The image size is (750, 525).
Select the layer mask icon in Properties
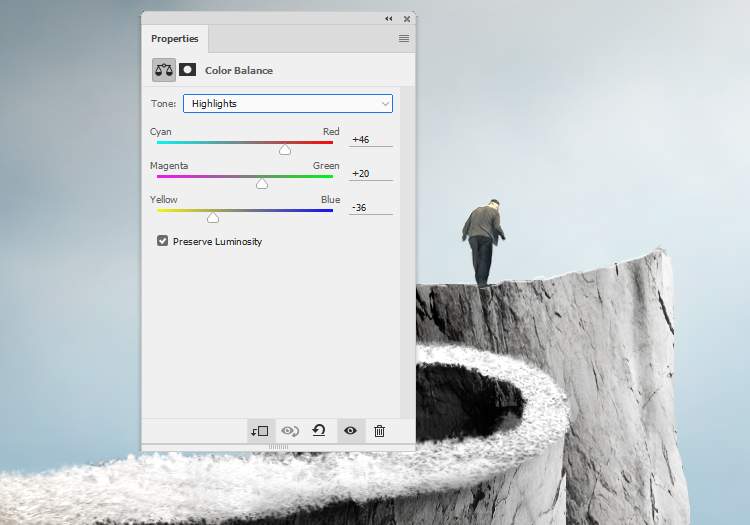pos(188,70)
